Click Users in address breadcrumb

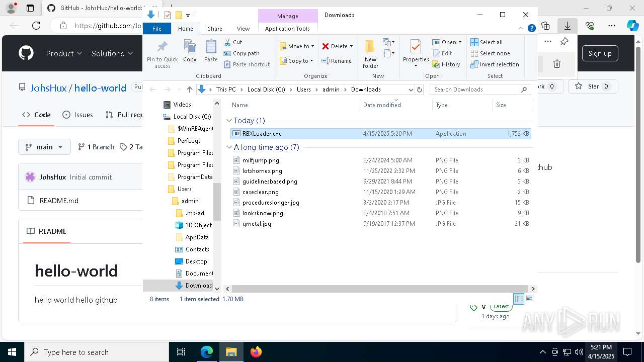coord(303,89)
